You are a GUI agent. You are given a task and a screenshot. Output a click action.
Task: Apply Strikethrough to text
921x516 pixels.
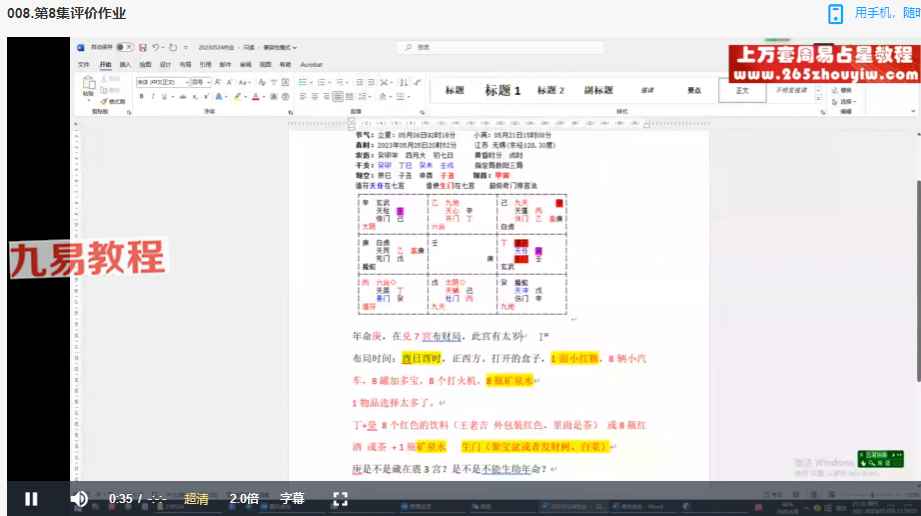pos(183,96)
